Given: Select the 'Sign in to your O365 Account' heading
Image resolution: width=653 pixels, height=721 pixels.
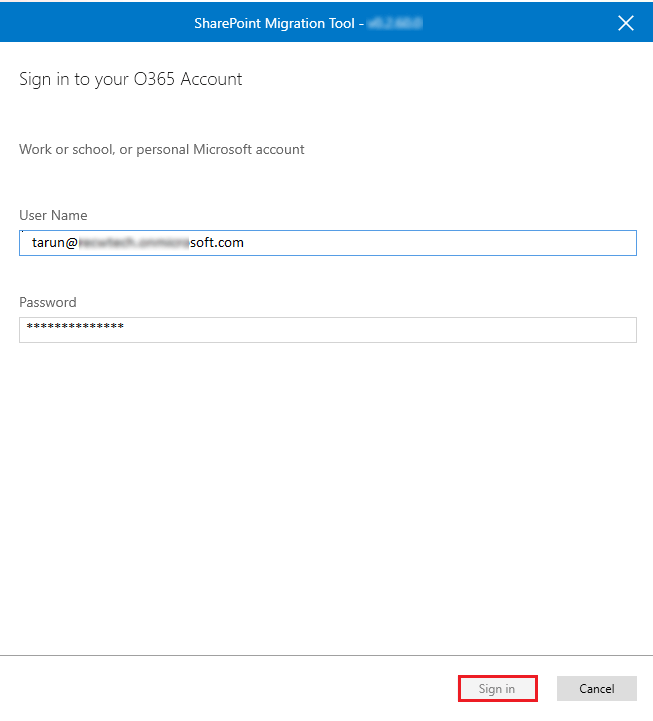Looking at the screenshot, I should (131, 80).
